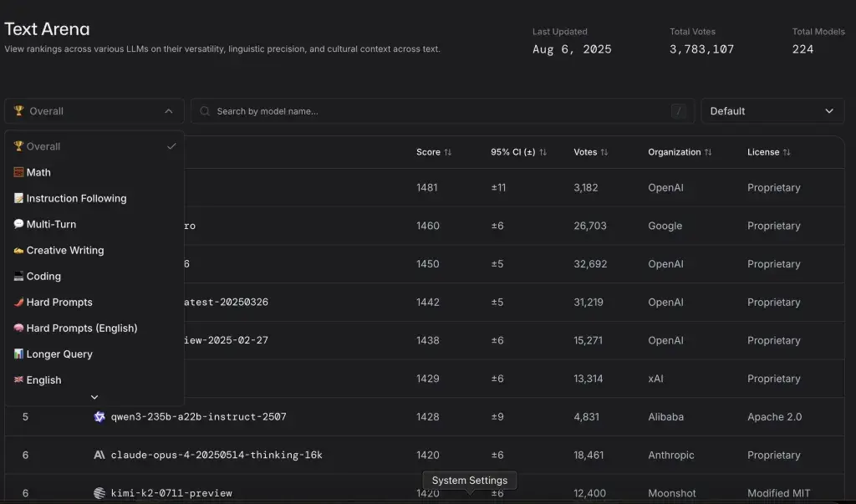This screenshot has height=504, width=856.
Task: Expand more categories with the down chevron
Action: (x=94, y=397)
